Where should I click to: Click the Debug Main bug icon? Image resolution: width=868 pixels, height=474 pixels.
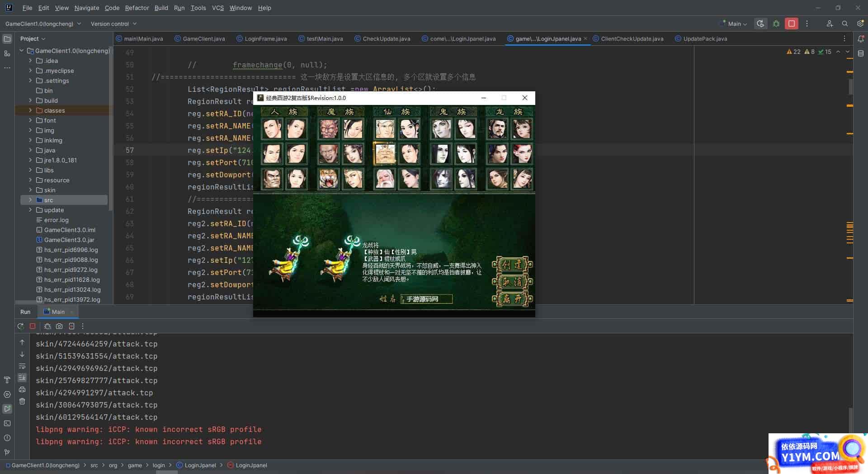pos(776,24)
